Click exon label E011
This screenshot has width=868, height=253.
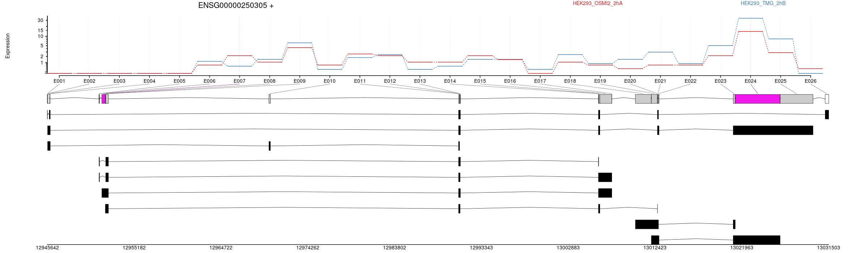point(360,81)
